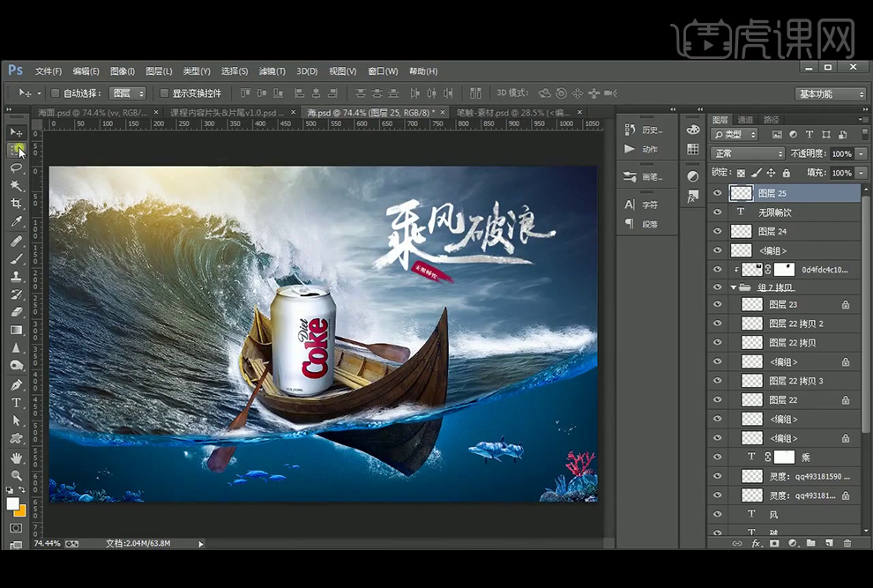Switch to the 通道 channels tab
Viewport: 873px width, 588px height.
pos(746,119)
